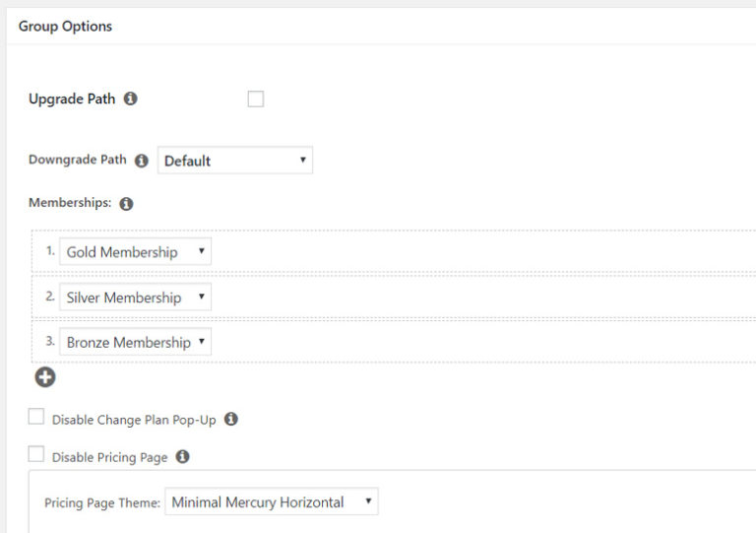756x533 pixels.
Task: Open the Memberships info tooltip icon
Action: pyautogui.click(x=126, y=205)
